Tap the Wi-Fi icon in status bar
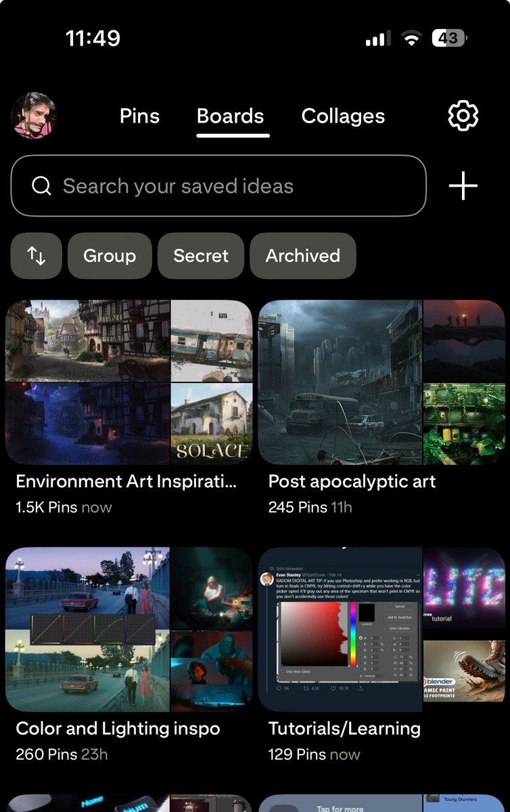 411,39
